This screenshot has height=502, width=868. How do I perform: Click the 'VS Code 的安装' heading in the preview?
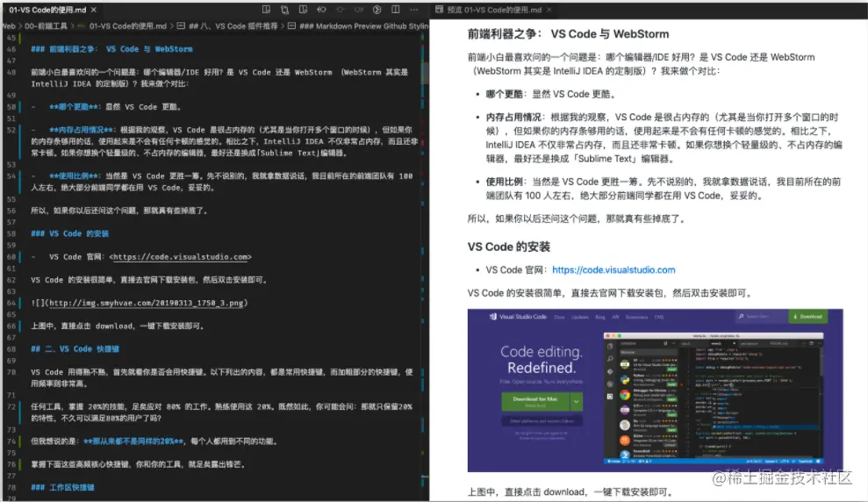pyautogui.click(x=509, y=247)
